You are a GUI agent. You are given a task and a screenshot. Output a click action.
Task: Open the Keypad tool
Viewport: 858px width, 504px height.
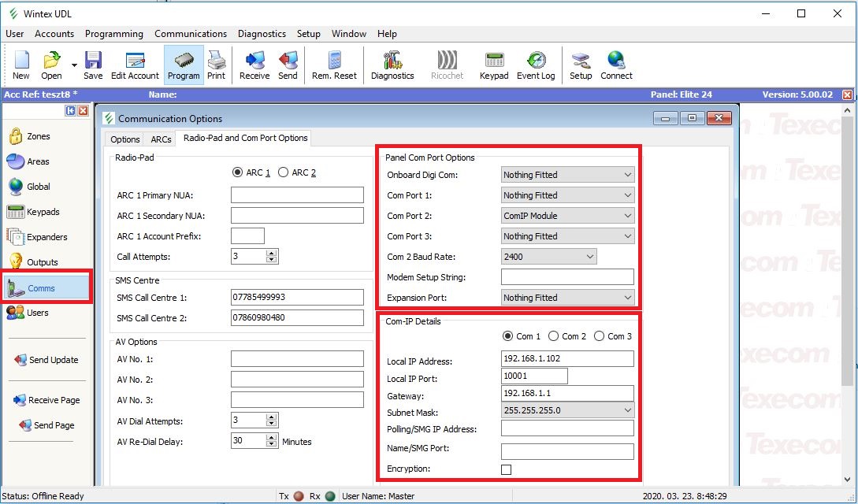pos(494,65)
